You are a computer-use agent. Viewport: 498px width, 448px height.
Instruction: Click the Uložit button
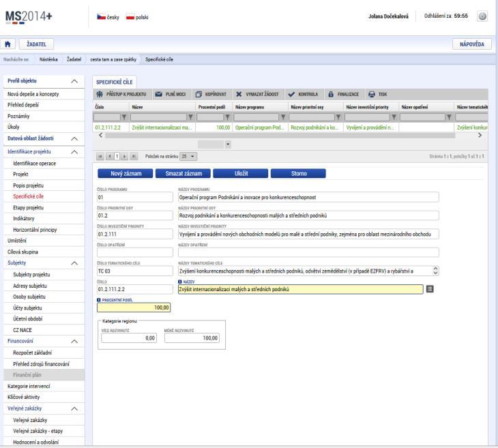tap(241, 173)
